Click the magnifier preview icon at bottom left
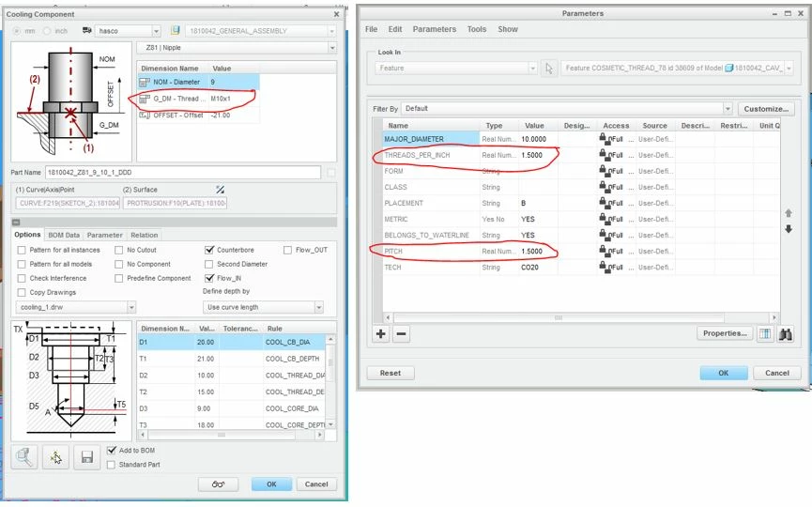The height and width of the screenshot is (507, 812). coord(24,457)
